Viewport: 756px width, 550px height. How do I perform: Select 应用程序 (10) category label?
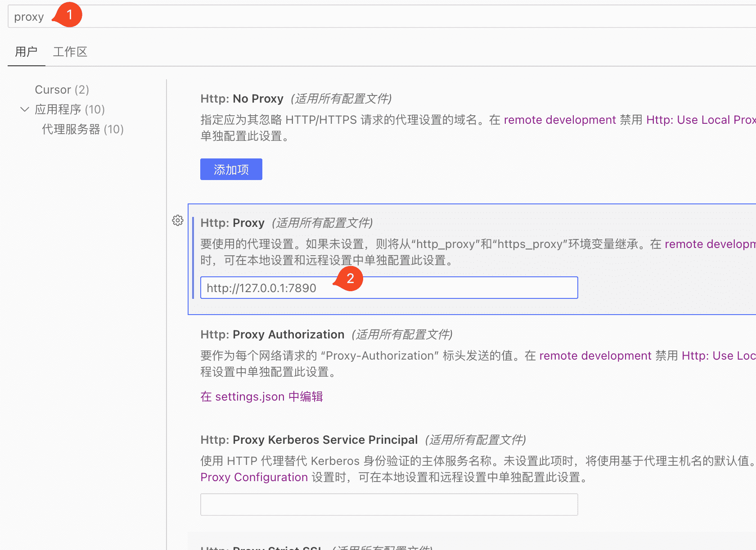[x=69, y=109]
